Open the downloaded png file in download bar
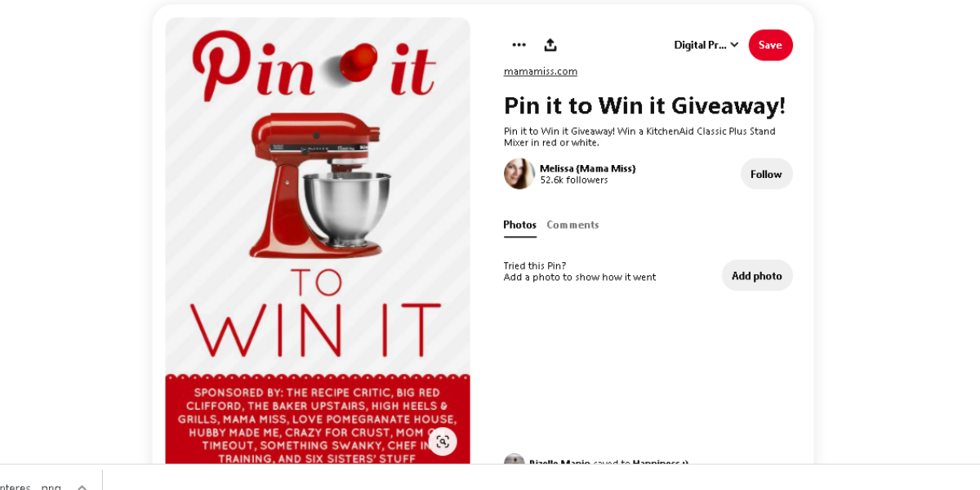980x490 pixels. click(31, 487)
